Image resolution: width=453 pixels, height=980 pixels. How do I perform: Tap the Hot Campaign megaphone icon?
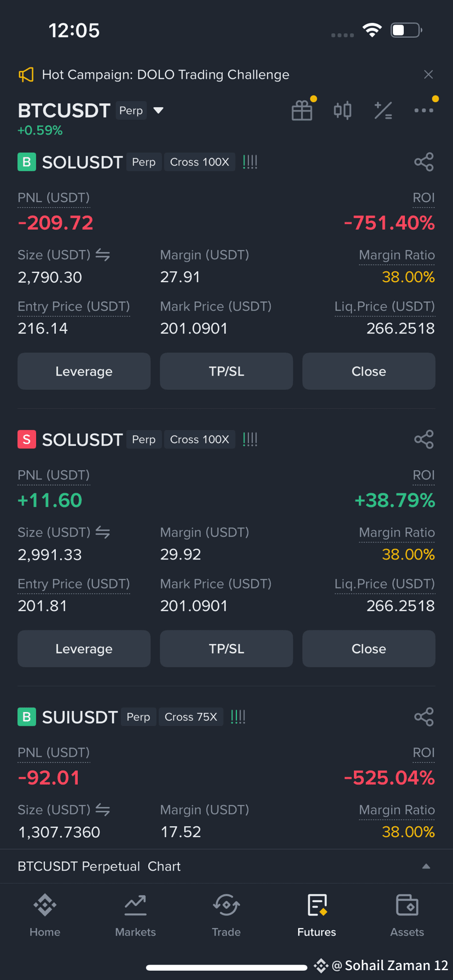pos(26,75)
